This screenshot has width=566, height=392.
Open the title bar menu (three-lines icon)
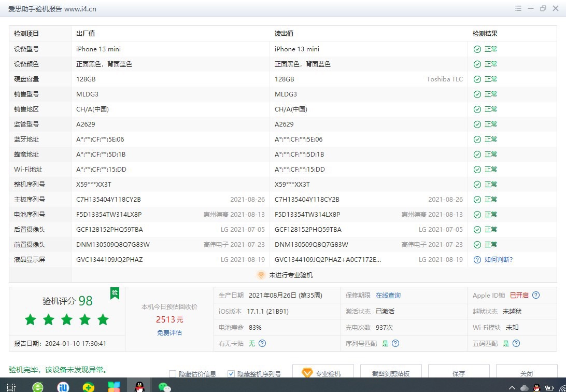coord(518,8)
